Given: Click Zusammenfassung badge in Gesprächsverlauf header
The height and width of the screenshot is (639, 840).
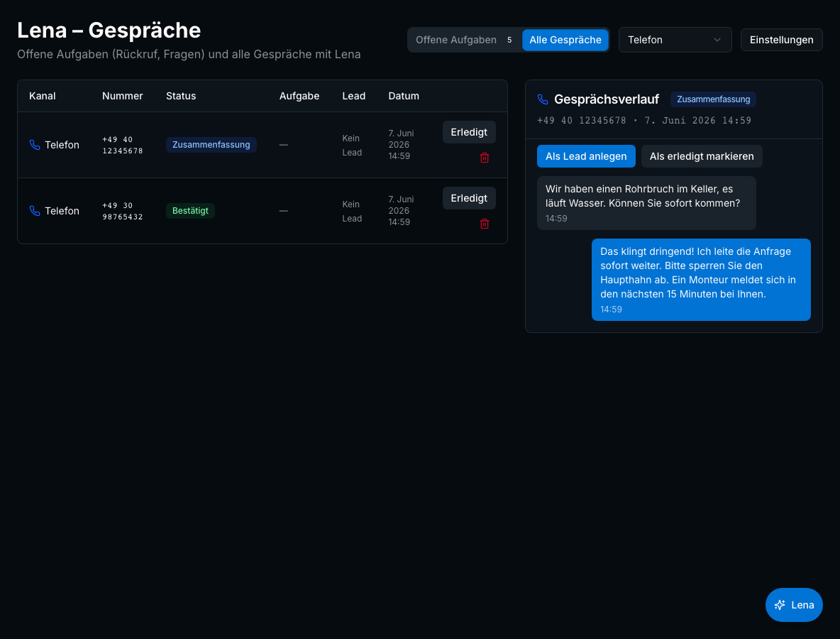Looking at the screenshot, I should pyautogui.click(x=713, y=99).
